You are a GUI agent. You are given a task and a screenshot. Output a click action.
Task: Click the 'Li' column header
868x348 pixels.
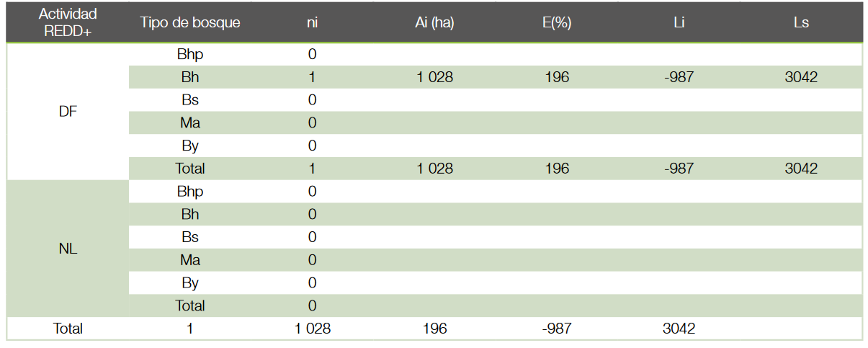tap(679, 22)
